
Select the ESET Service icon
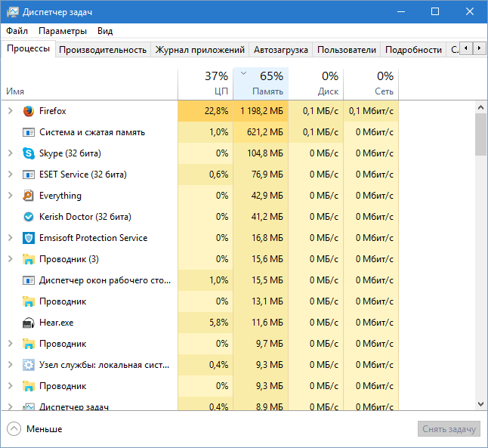tap(29, 175)
